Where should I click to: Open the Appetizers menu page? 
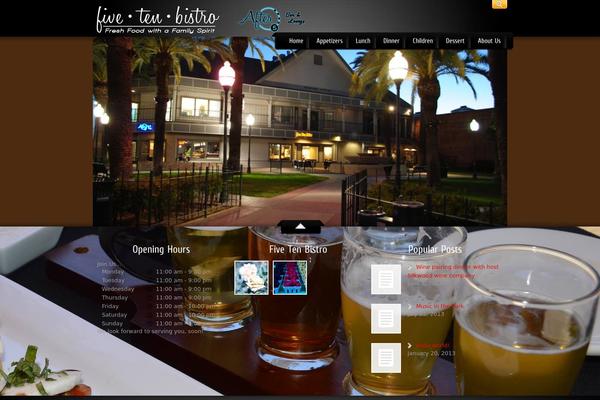point(329,41)
